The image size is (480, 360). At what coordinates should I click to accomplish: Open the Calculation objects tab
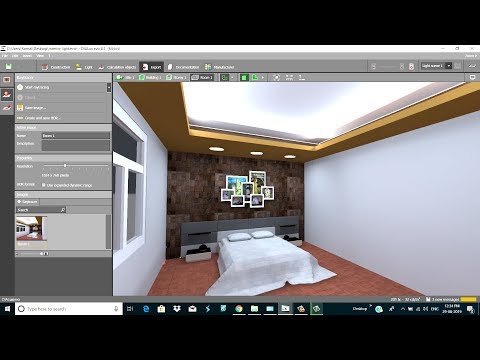(117, 67)
